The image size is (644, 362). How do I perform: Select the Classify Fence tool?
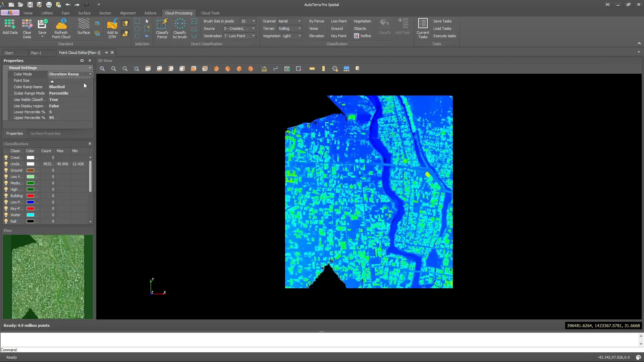162,29
